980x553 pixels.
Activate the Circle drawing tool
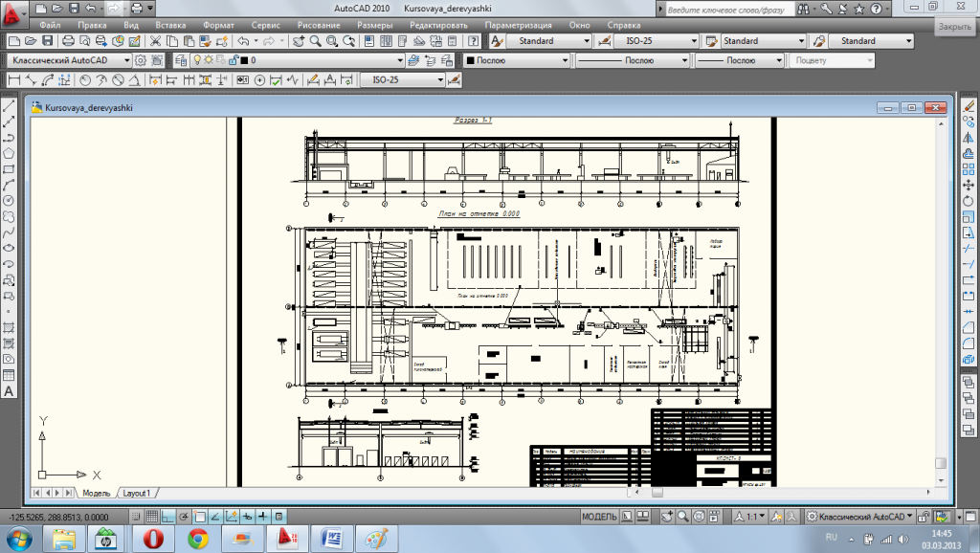(x=9, y=201)
